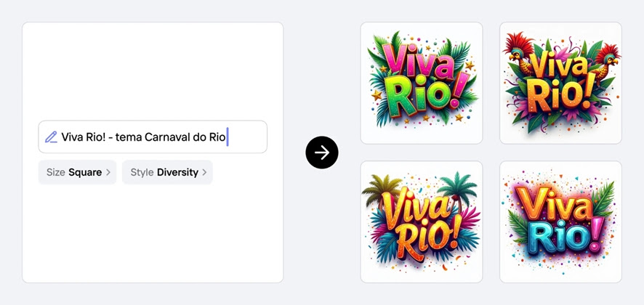Click the chevron beside Square

coord(108,172)
